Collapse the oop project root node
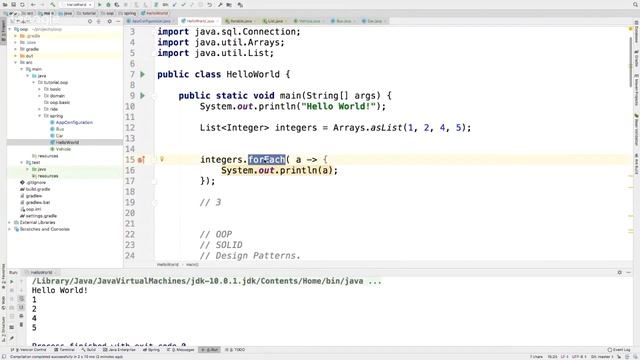The width and height of the screenshot is (640, 360). point(10,29)
